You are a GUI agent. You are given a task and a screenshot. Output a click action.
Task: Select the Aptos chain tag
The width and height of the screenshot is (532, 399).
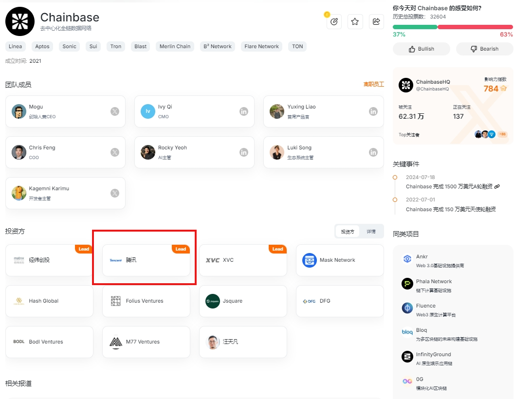[x=42, y=47]
